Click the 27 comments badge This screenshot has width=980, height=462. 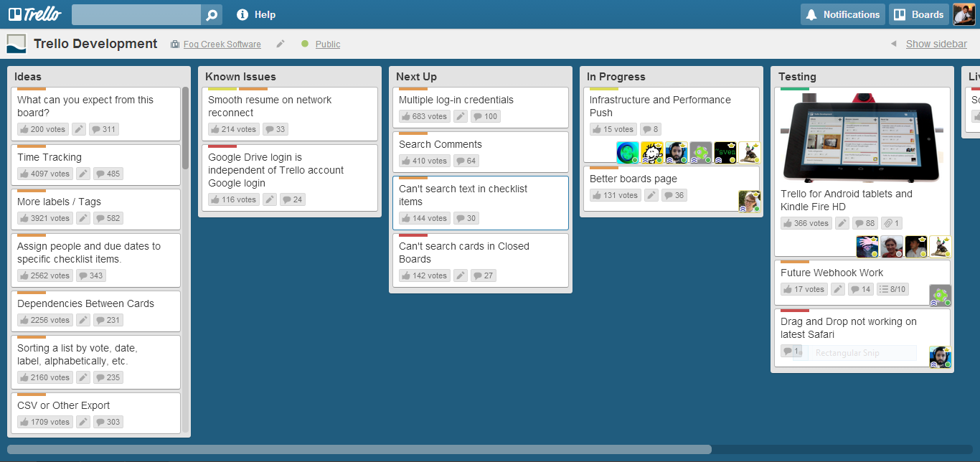[484, 275]
